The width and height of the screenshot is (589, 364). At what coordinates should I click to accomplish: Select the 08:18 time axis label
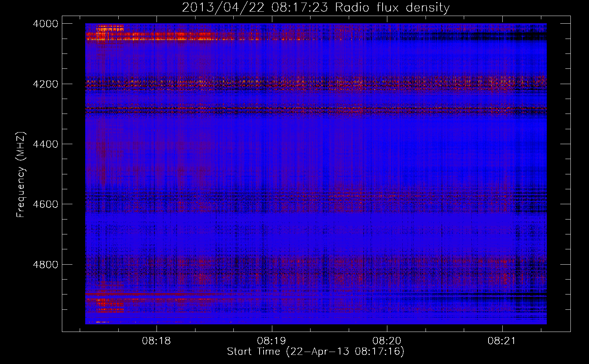[157, 341]
